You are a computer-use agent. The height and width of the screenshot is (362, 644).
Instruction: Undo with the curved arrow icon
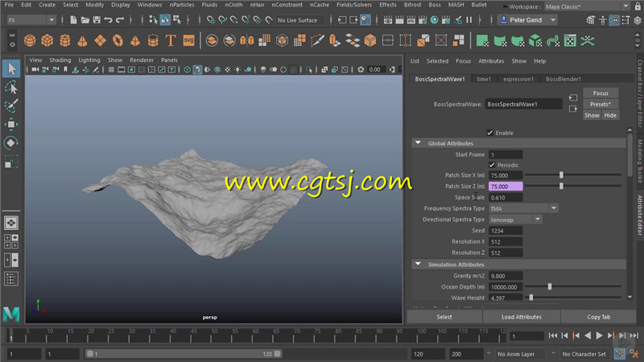tap(109, 19)
